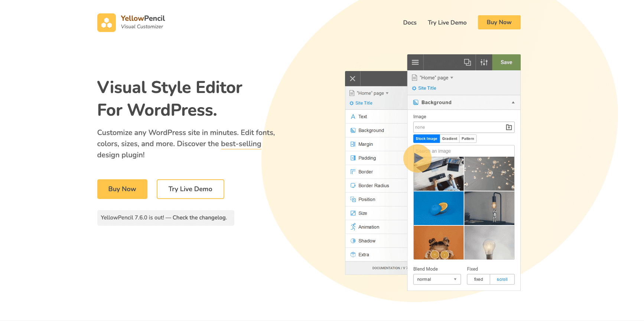The width and height of the screenshot is (644, 321).
Task: Click the Search an image field
Action: (468, 151)
